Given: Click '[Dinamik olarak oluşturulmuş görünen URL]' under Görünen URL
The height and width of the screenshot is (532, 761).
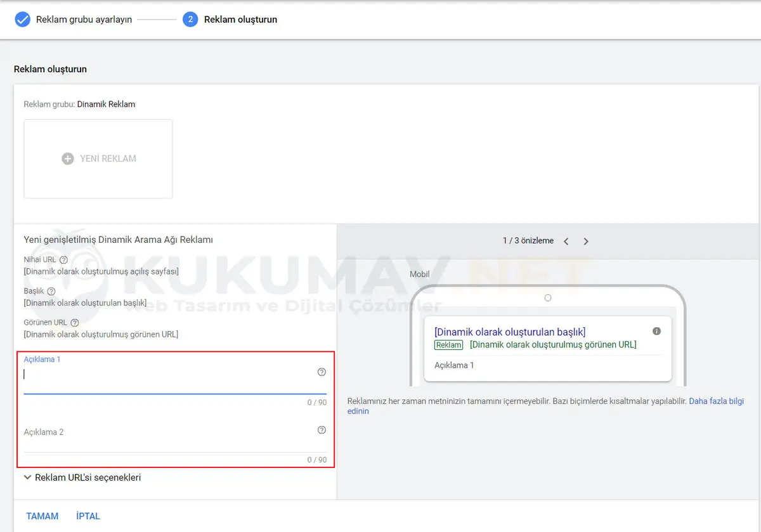Looking at the screenshot, I should coord(101,334).
